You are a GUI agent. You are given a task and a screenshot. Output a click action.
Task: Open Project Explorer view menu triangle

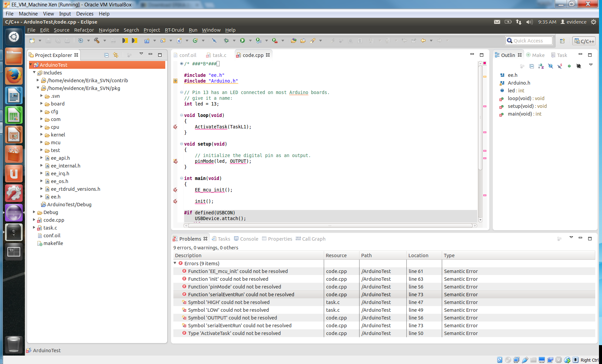(141, 54)
